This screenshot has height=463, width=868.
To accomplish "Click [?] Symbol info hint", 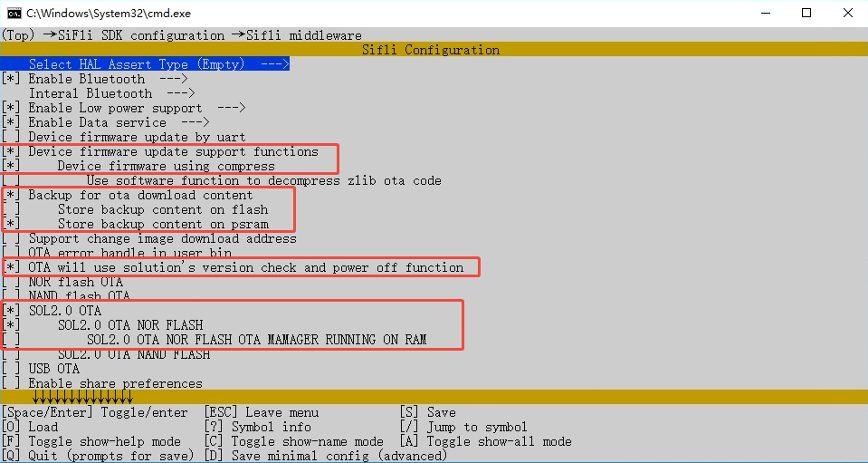I will 258,427.
